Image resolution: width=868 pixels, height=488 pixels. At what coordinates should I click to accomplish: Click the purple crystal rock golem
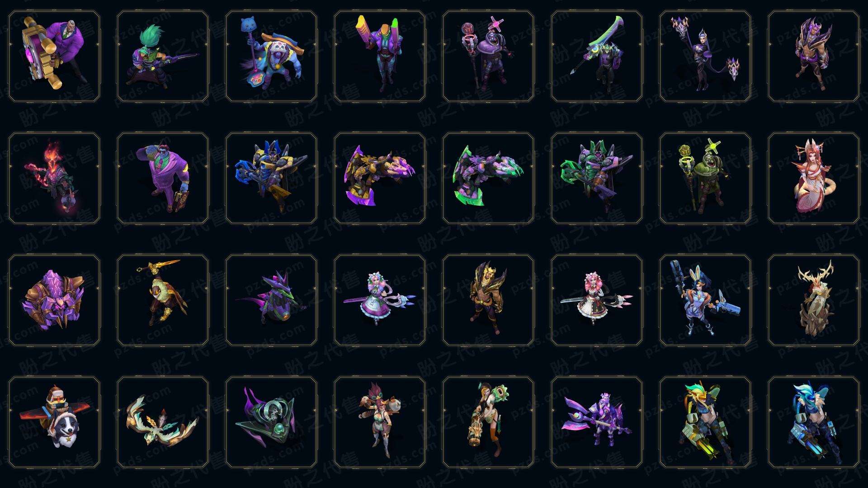[x=54, y=300]
